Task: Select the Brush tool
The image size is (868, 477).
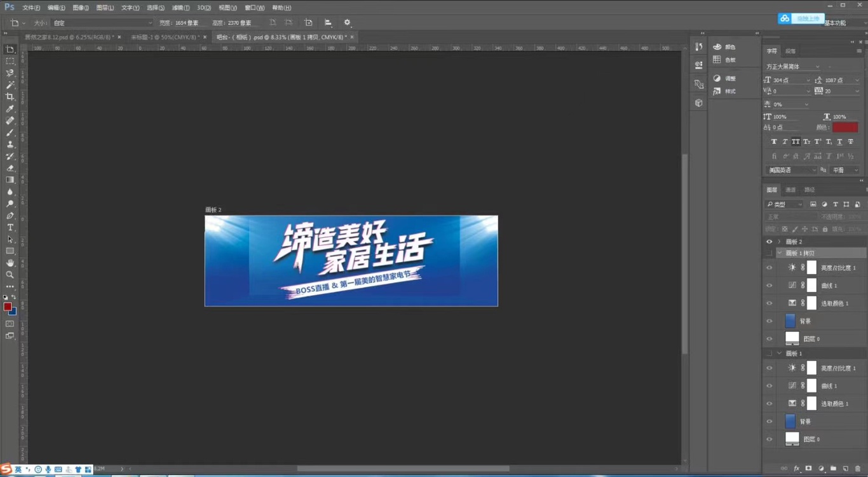Action: pos(10,132)
